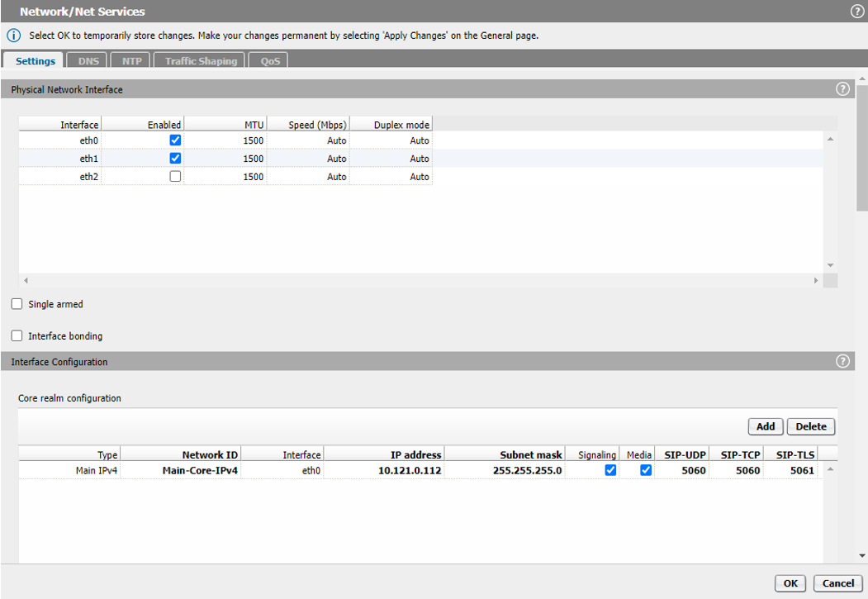Open the NTP tab

point(132,60)
